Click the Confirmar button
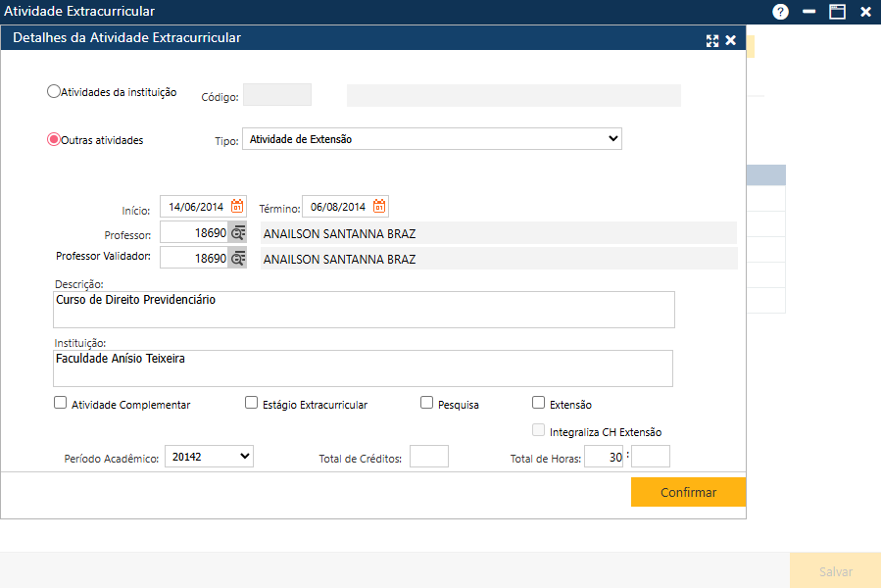This screenshot has height=588, width=881. pos(688,492)
